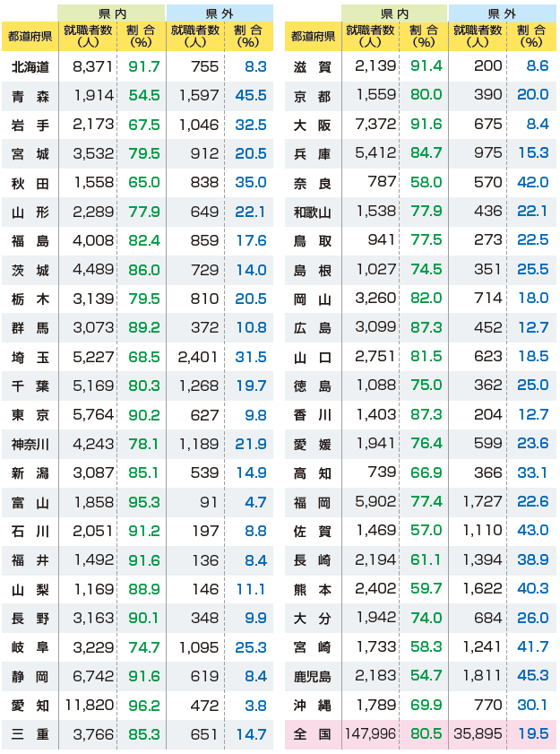Select 大分's in-prefecture percentage 74.0
Image resolution: width=560 pixels, height=754 pixels.
426,618
